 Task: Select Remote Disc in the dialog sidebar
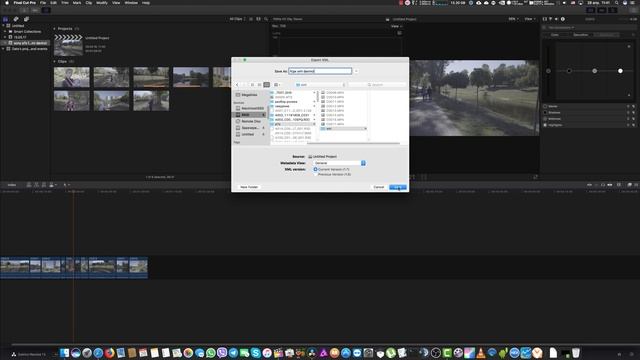pos(250,121)
